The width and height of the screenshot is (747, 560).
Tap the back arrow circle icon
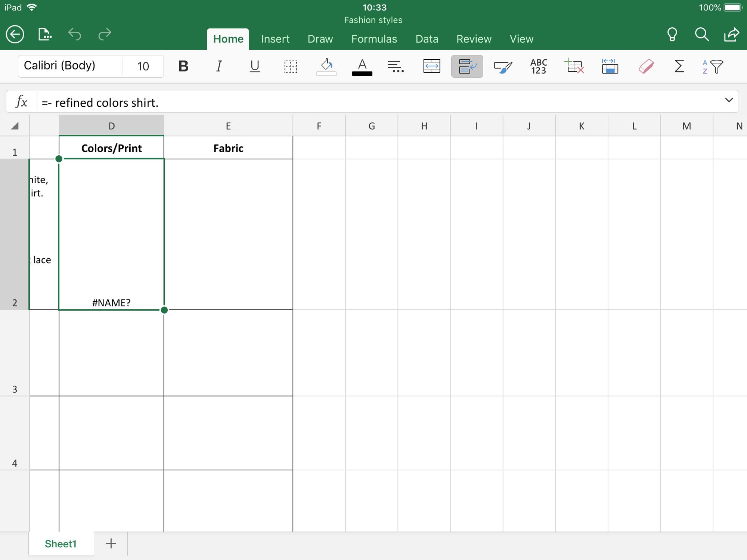point(15,35)
